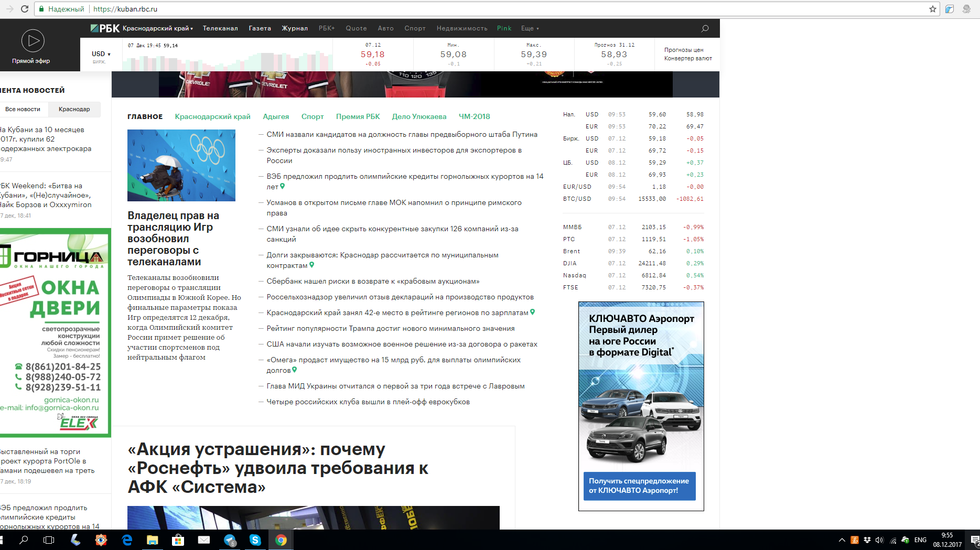Open the Прогнозы цен link
Image resolution: width=980 pixels, height=550 pixels.
pos(684,50)
